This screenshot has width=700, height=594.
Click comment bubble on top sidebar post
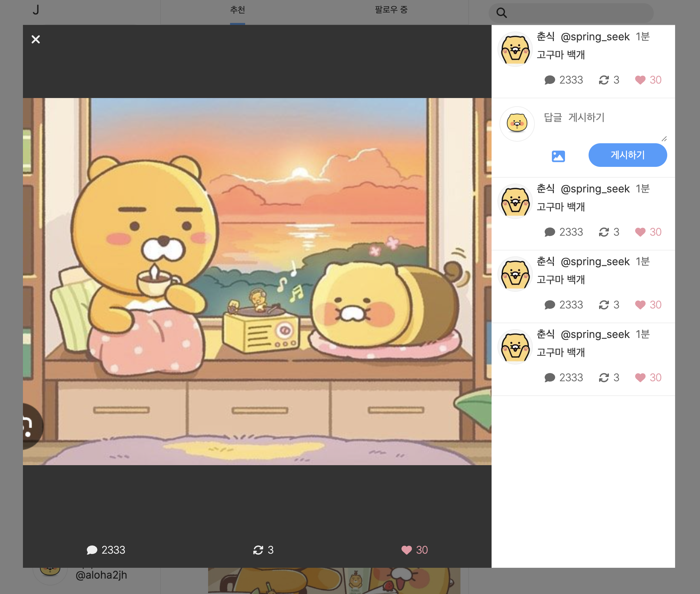[x=550, y=80]
